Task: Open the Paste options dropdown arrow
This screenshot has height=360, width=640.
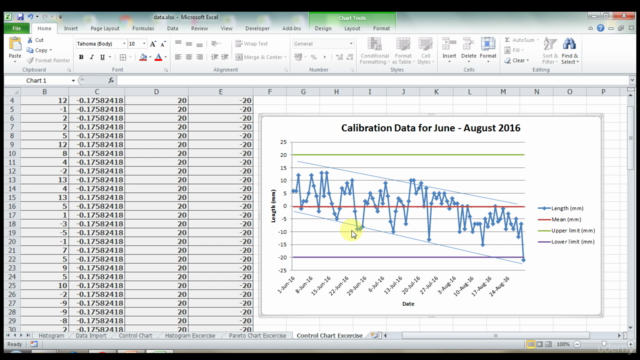Action: tap(15, 62)
